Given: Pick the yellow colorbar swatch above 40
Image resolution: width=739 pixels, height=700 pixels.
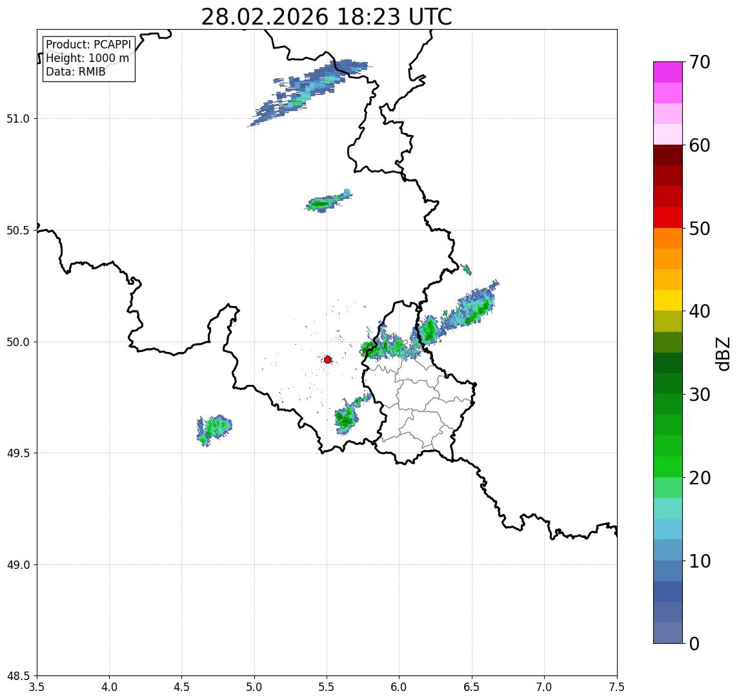Looking at the screenshot, I should click(668, 300).
